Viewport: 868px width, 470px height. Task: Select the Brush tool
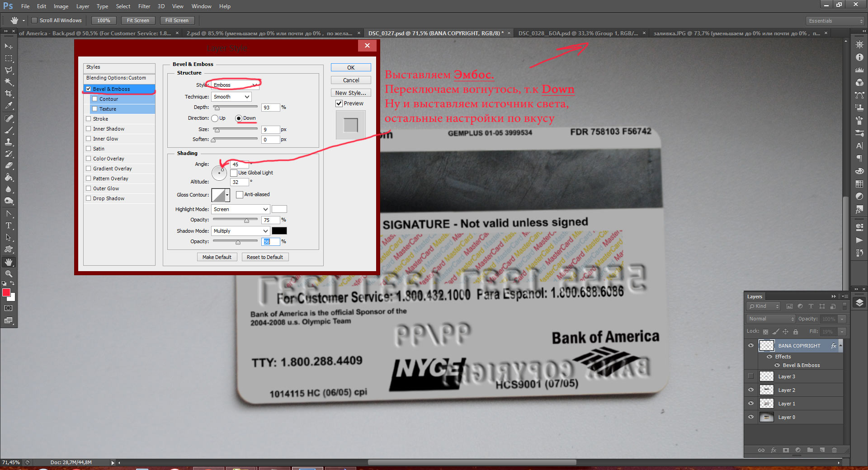click(x=9, y=130)
